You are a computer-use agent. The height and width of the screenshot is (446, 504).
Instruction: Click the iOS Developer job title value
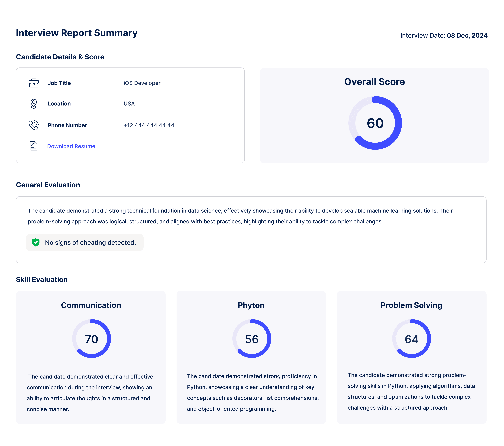[x=142, y=83]
